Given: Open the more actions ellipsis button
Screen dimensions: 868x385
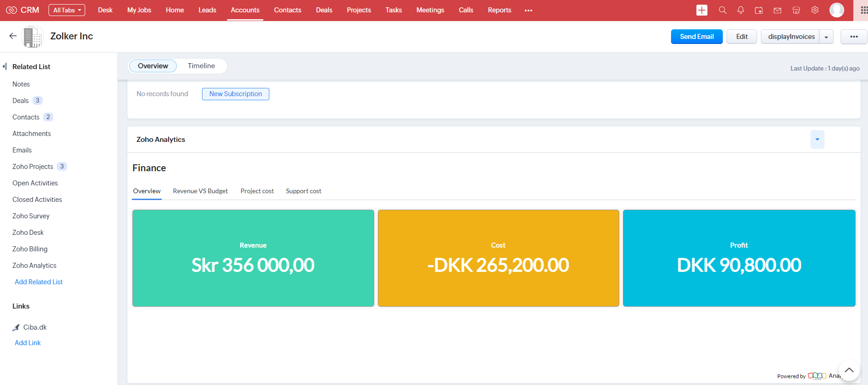Looking at the screenshot, I should pos(854,37).
